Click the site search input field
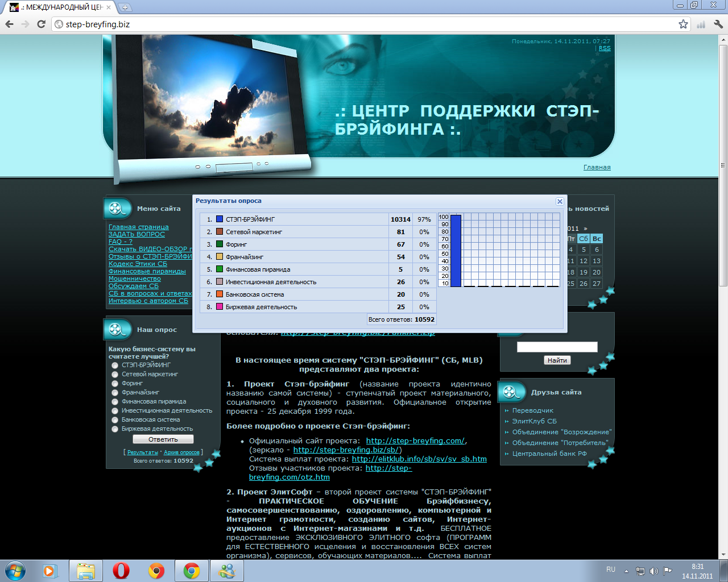The width and height of the screenshot is (728, 582). [x=557, y=347]
